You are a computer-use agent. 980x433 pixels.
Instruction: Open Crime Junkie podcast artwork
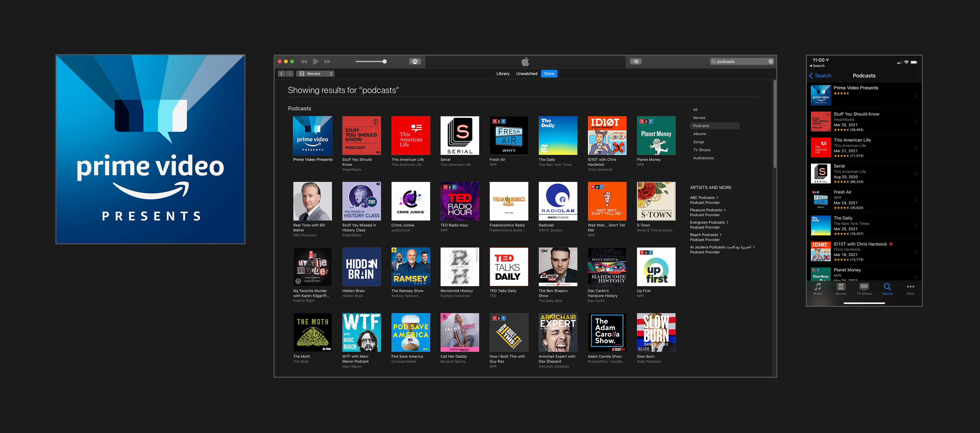[x=411, y=201]
